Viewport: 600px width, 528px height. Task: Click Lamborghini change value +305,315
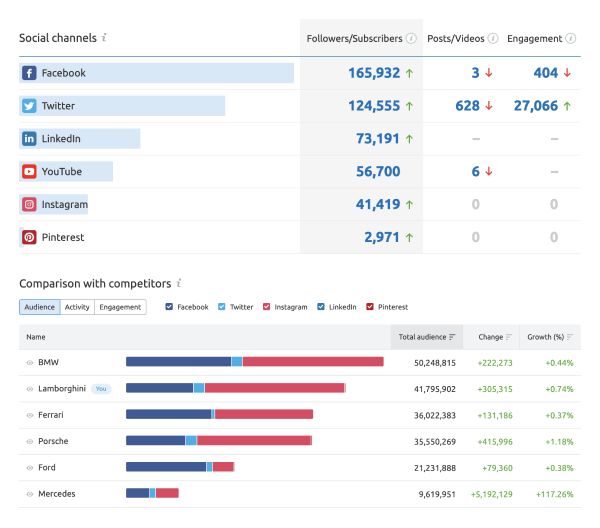pos(495,389)
